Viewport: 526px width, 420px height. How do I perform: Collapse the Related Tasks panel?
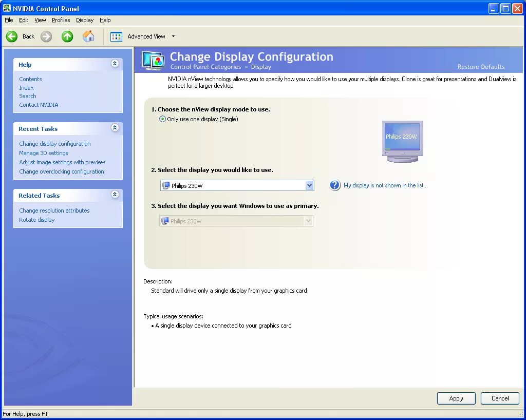point(115,195)
